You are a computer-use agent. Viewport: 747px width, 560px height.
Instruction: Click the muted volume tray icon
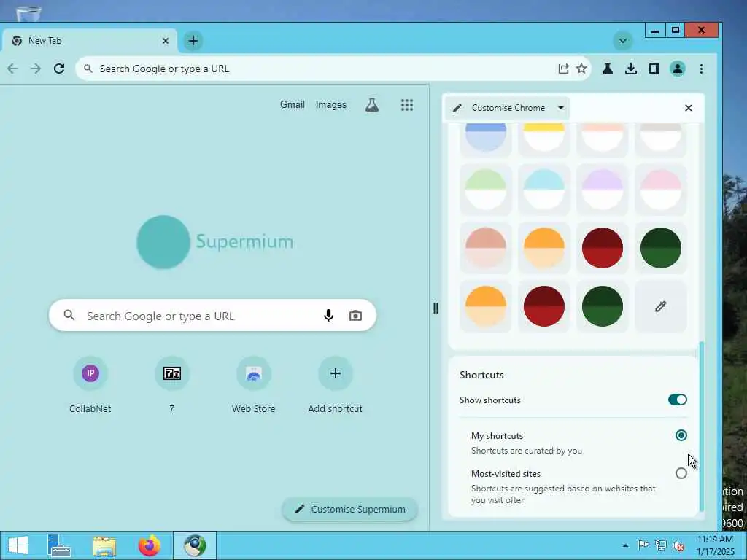pos(678,545)
